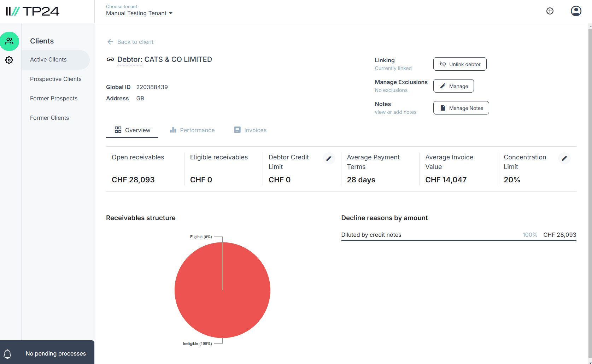Click the Clients heading in sidebar
Screen dimensions: 592x364
click(42, 41)
